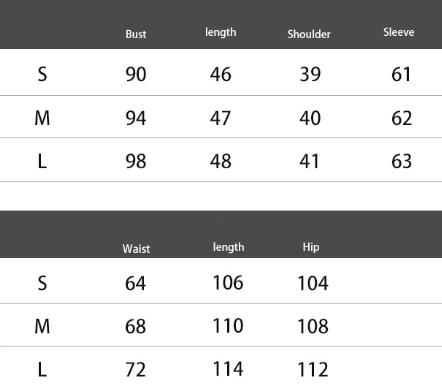Screen dimensions: 442x387
Task: Click the Shoulder column header
Action: point(309,34)
